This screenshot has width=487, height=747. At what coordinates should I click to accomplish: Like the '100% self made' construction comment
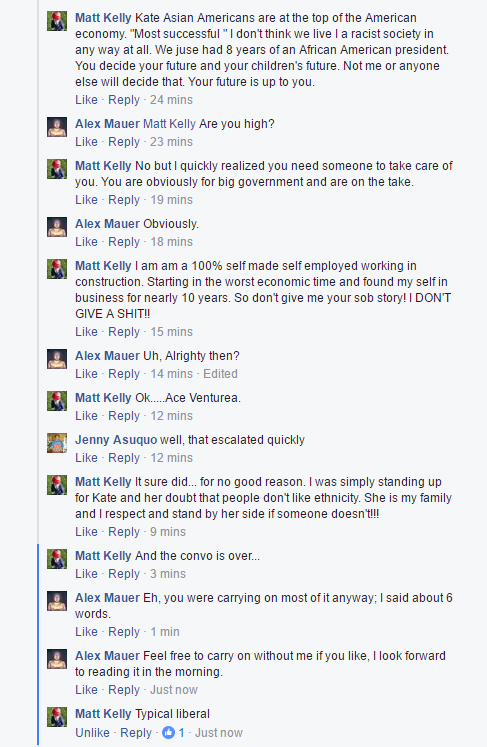pyautogui.click(x=86, y=332)
